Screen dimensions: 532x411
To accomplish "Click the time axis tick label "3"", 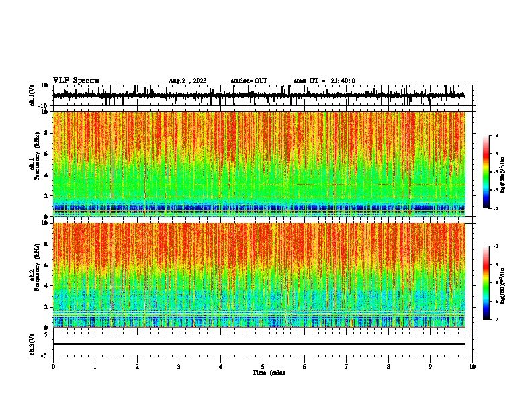I will click(179, 367).
